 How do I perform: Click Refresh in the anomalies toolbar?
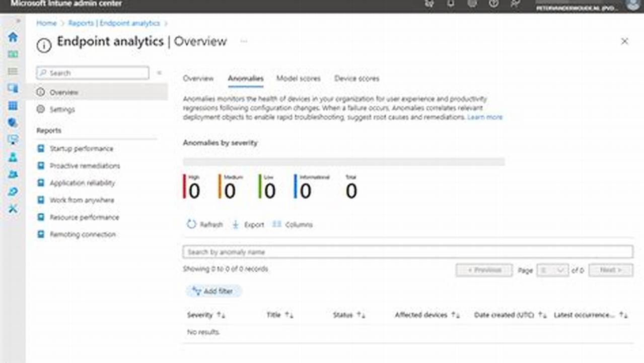pyautogui.click(x=205, y=225)
